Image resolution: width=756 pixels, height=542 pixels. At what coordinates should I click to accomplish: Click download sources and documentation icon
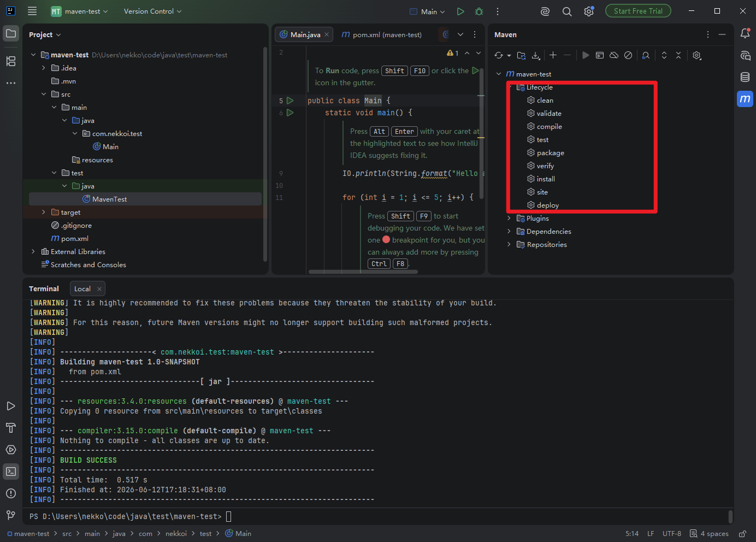tap(536, 55)
